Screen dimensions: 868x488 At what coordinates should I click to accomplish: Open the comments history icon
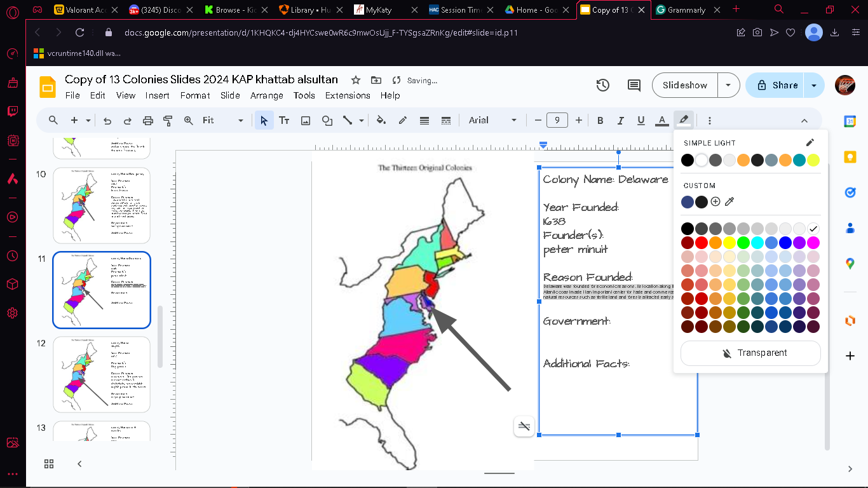point(634,85)
